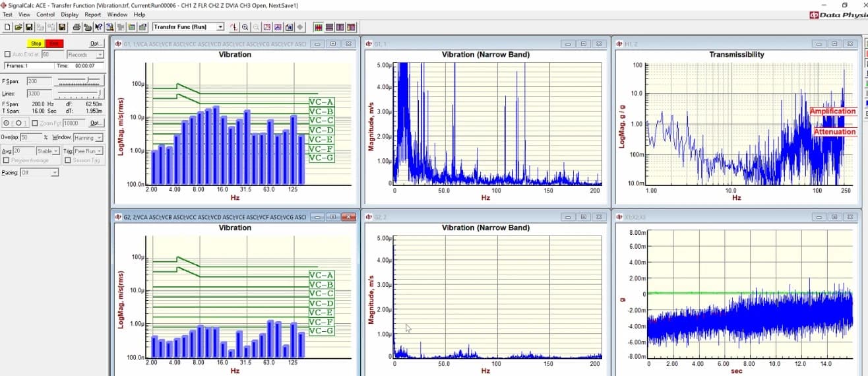
Task: Open the Test menu
Action: coord(7,15)
